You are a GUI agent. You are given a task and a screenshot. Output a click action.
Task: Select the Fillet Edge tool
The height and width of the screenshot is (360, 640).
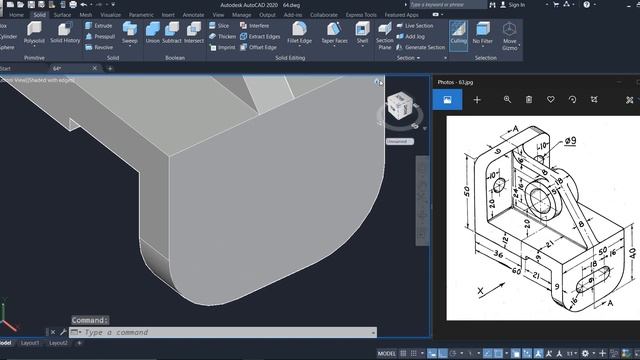[x=299, y=33]
